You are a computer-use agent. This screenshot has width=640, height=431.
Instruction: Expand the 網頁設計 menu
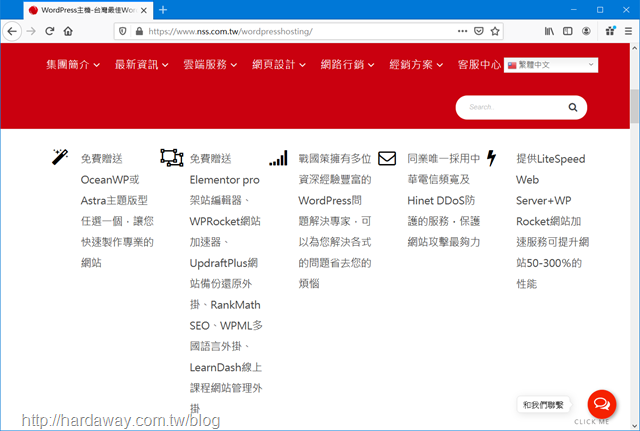(x=279, y=64)
